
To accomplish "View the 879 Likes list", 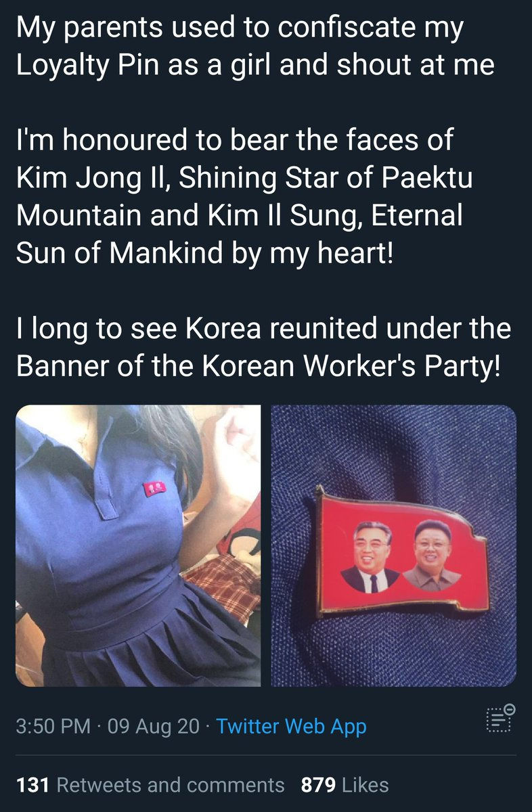I will coord(345,785).
